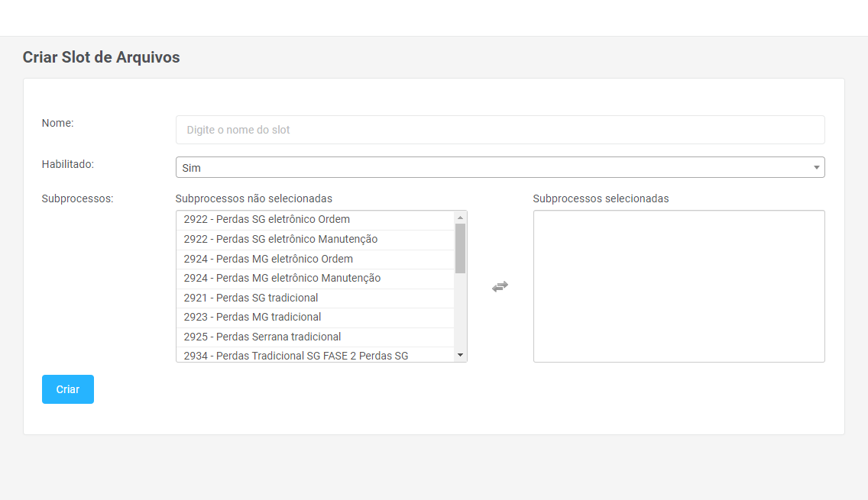This screenshot has width=868, height=500.
Task: Open the Habilitado dropdown showing Sim
Action: pos(500,167)
